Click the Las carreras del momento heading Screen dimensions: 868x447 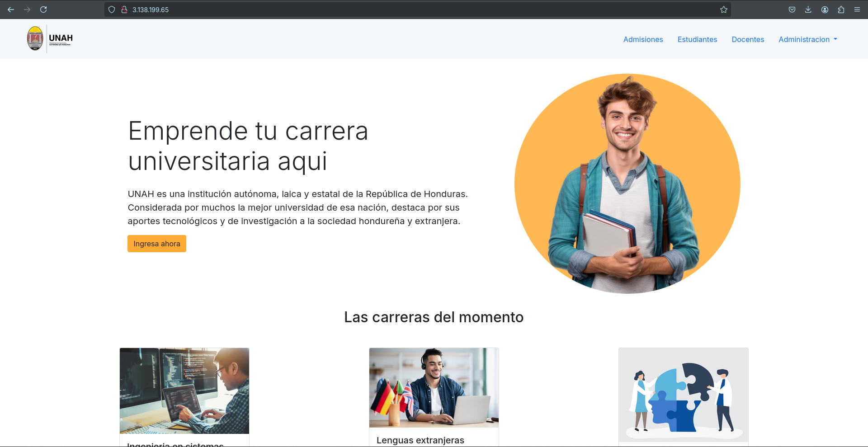(434, 317)
